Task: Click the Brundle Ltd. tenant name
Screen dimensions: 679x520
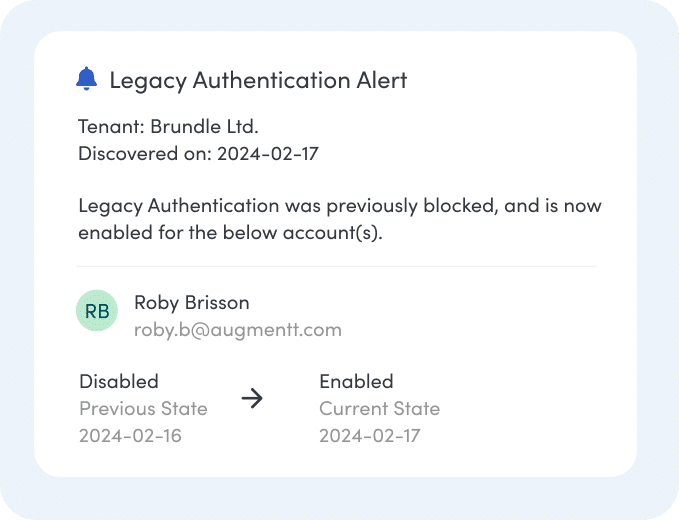Action: coord(204,126)
